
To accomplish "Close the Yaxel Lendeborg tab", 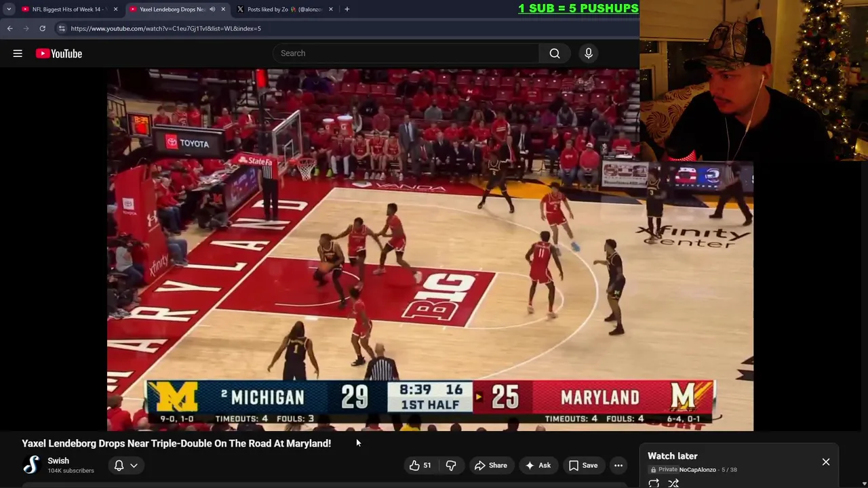I will point(222,9).
